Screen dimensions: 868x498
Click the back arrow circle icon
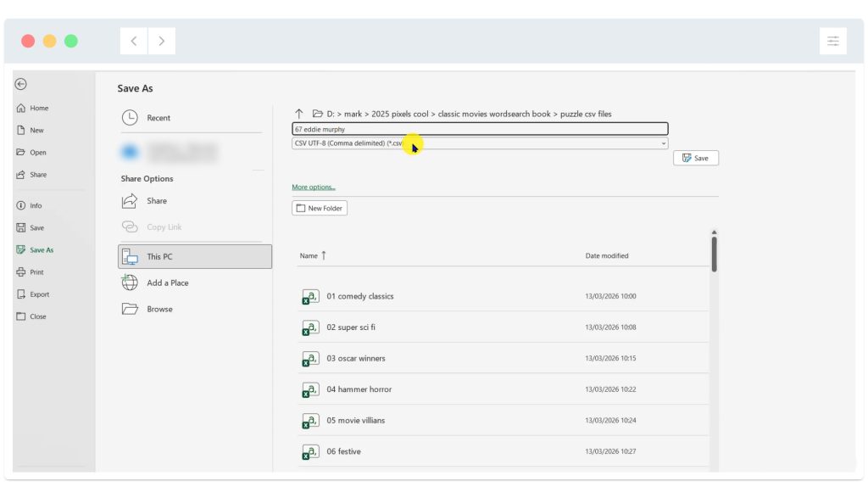point(21,84)
